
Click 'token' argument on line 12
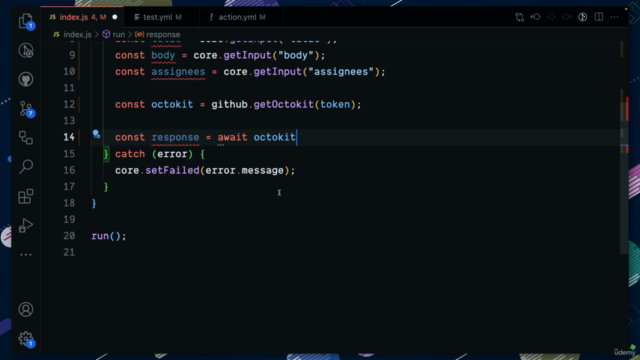[335, 104]
